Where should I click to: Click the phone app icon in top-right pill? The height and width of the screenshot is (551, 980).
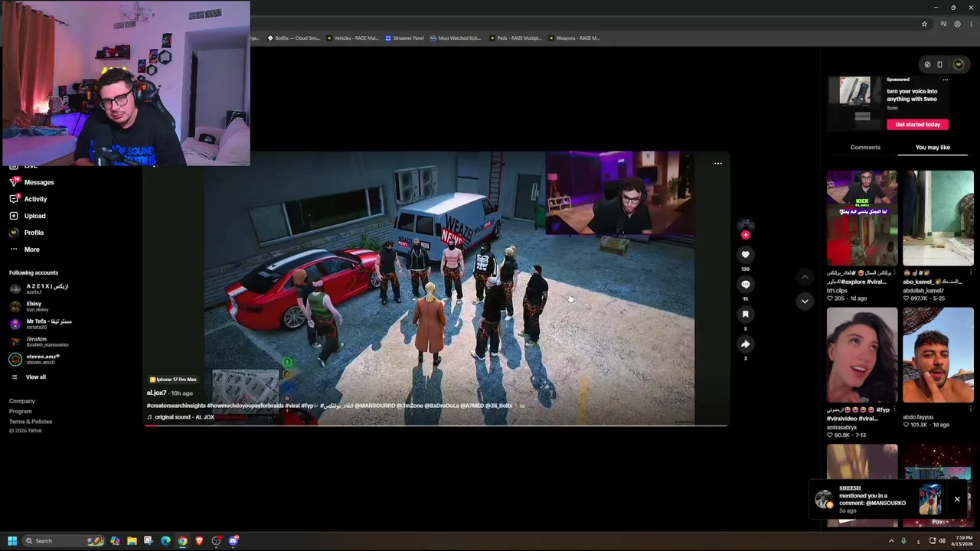(x=940, y=64)
